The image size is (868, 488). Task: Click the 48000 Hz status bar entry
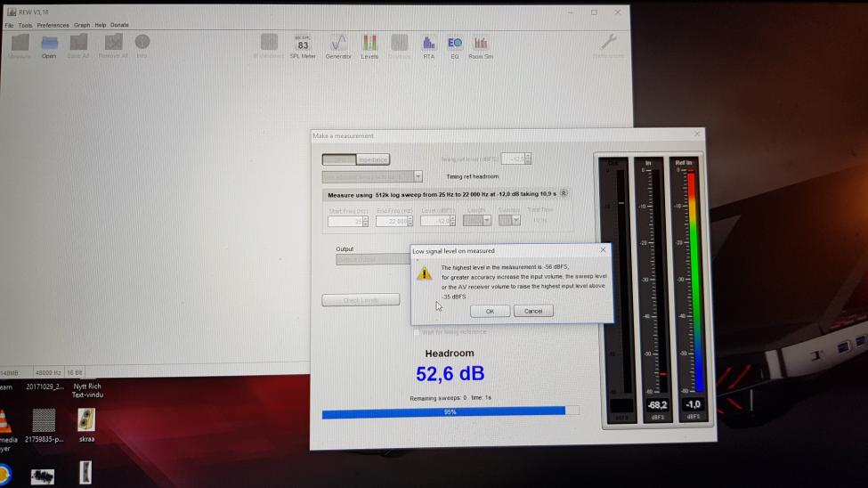[47, 373]
